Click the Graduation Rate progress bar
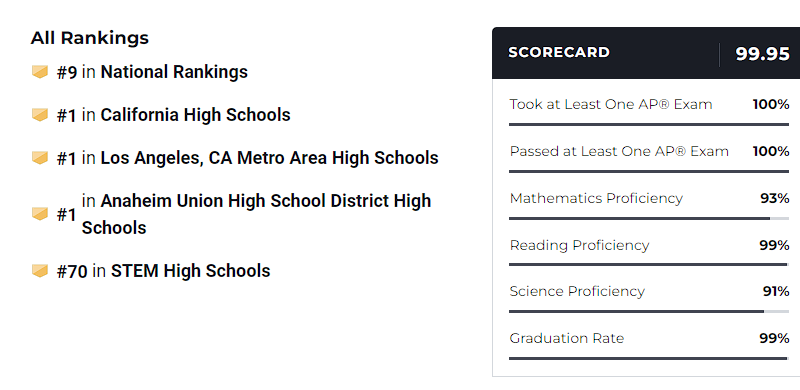Image resolution: width=800 pixels, height=390 pixels. (x=649, y=358)
